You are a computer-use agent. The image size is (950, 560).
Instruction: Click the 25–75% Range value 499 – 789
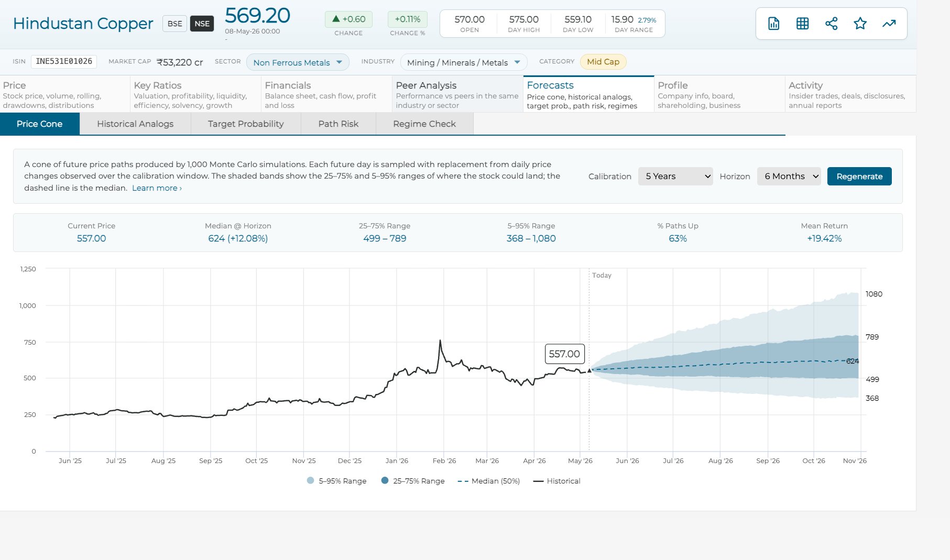[385, 238]
